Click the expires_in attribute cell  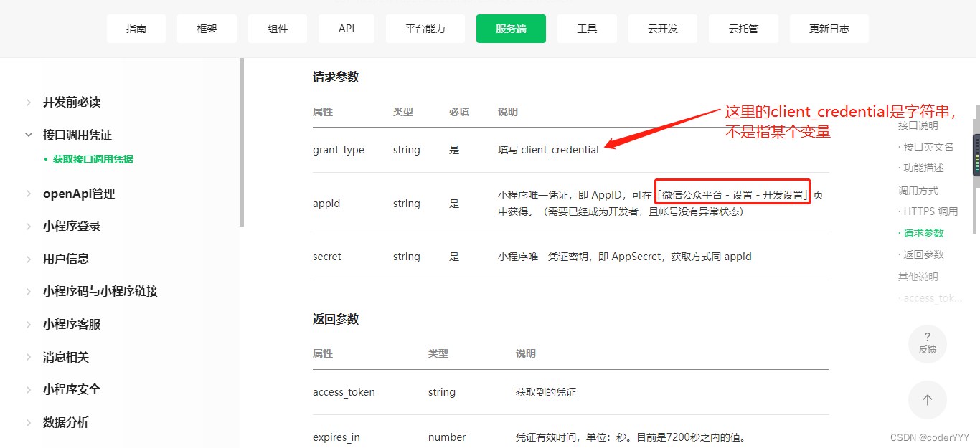click(x=336, y=437)
